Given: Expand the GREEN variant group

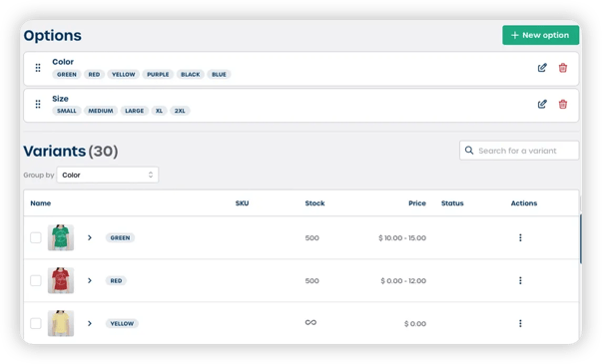Looking at the screenshot, I should (x=90, y=237).
